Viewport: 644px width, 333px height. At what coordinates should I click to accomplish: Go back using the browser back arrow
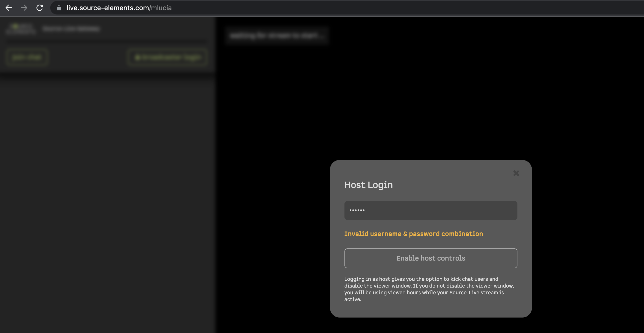[x=9, y=8]
